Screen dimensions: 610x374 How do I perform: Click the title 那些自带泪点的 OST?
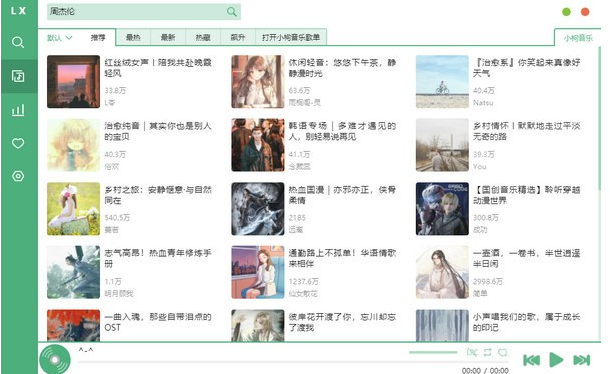(x=158, y=322)
